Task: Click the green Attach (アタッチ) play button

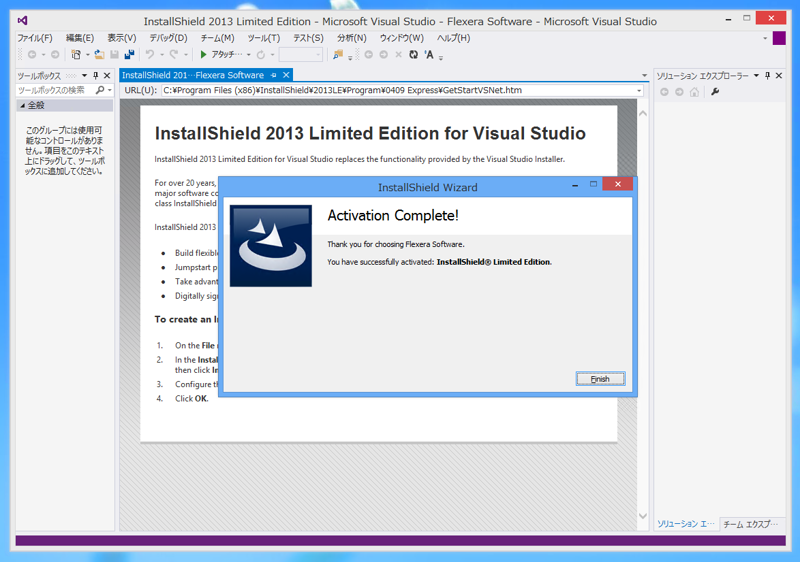Action: pyautogui.click(x=204, y=54)
